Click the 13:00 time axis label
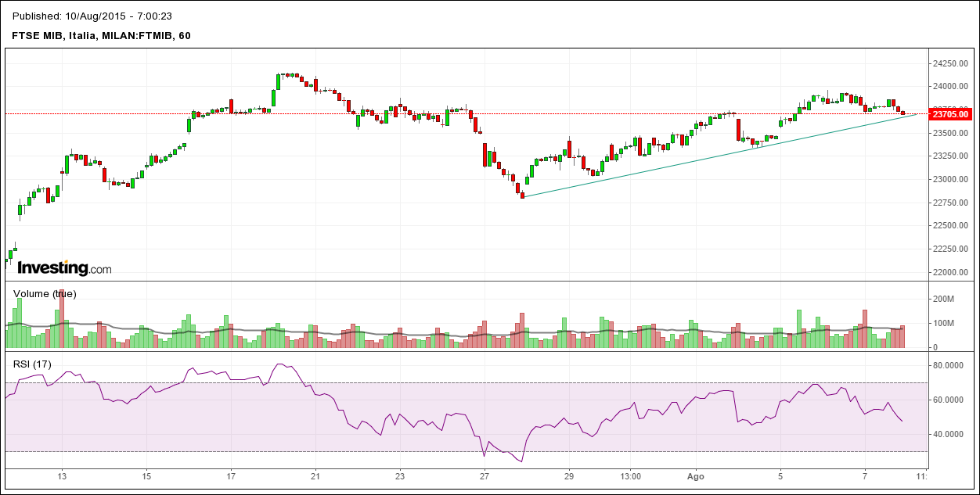 630,475
